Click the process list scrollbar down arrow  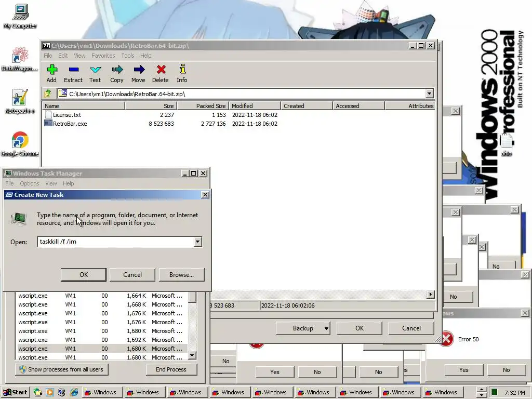[x=192, y=355]
